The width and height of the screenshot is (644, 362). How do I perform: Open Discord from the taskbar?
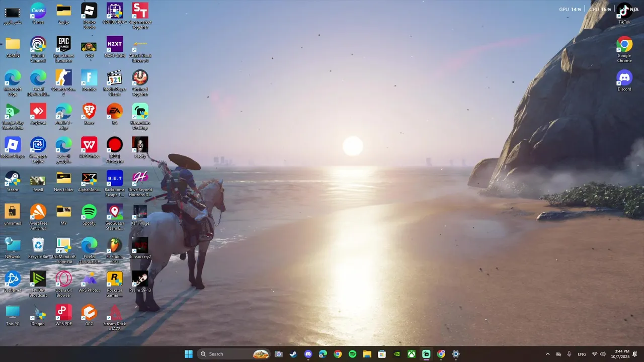coord(308,354)
